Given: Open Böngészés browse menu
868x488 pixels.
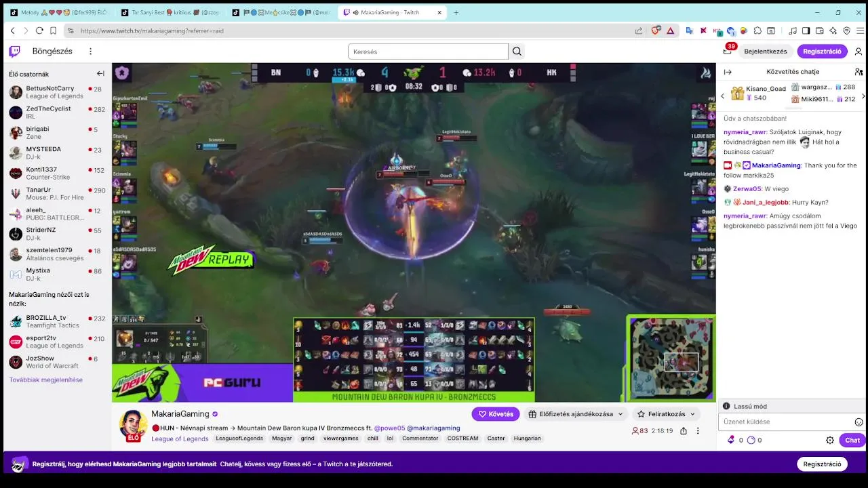Looking at the screenshot, I should 52,52.
